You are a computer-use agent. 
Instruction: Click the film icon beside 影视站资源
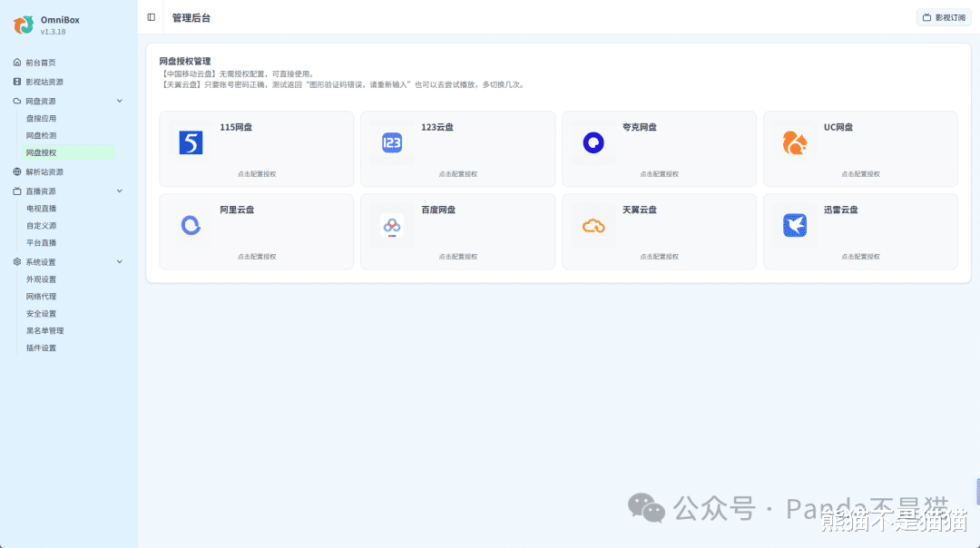[17, 82]
